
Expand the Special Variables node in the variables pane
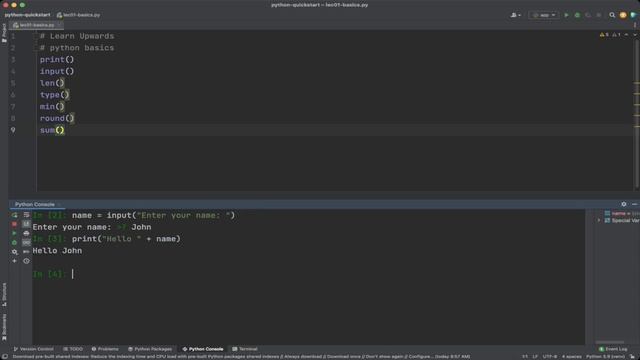coord(599,220)
